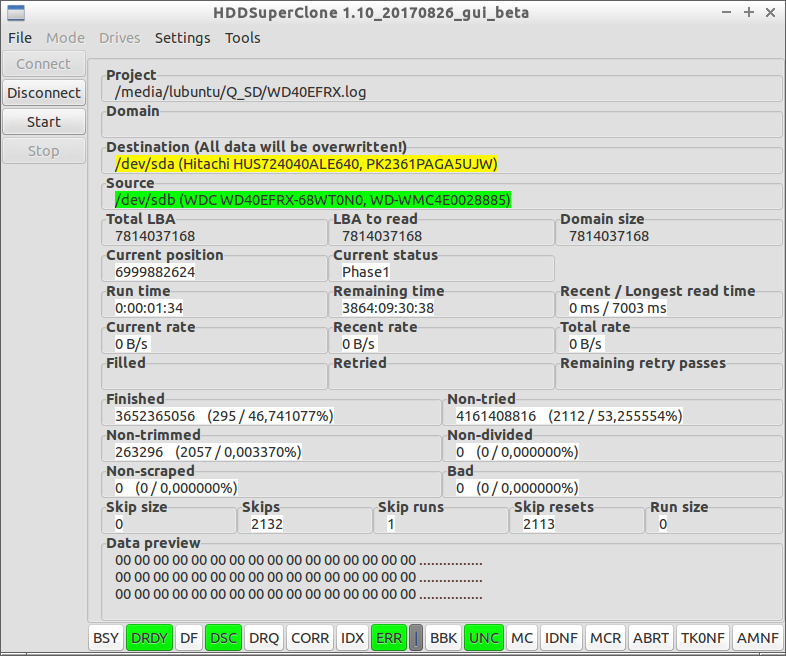Open the Tools menu
This screenshot has height=656, width=786.
243,38
